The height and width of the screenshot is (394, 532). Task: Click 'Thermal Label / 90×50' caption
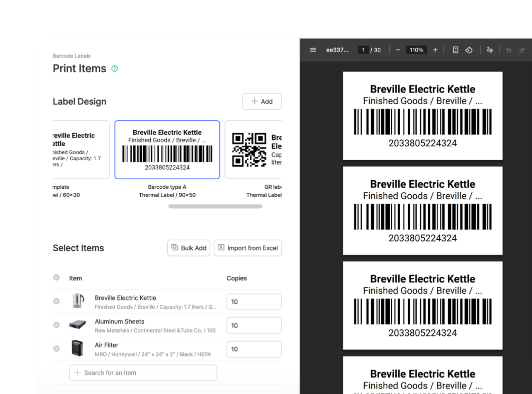coord(167,195)
